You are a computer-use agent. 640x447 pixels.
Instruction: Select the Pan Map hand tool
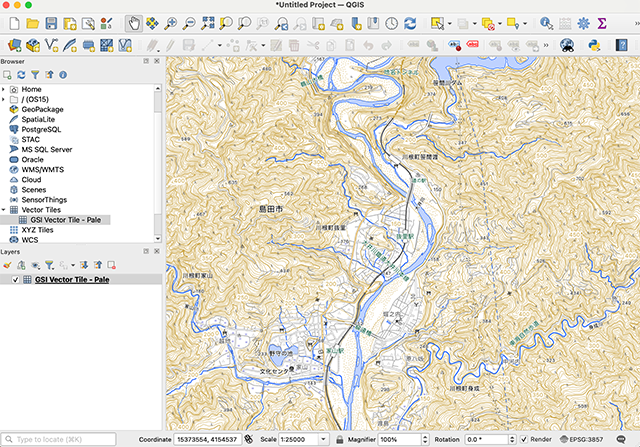coord(134,22)
